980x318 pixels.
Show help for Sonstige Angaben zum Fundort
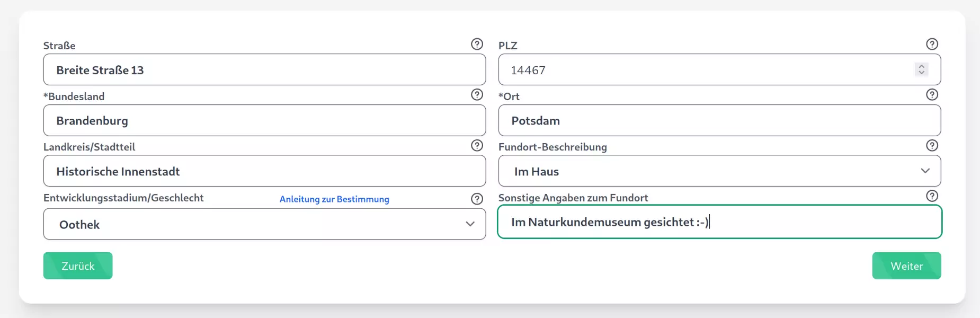point(932,196)
